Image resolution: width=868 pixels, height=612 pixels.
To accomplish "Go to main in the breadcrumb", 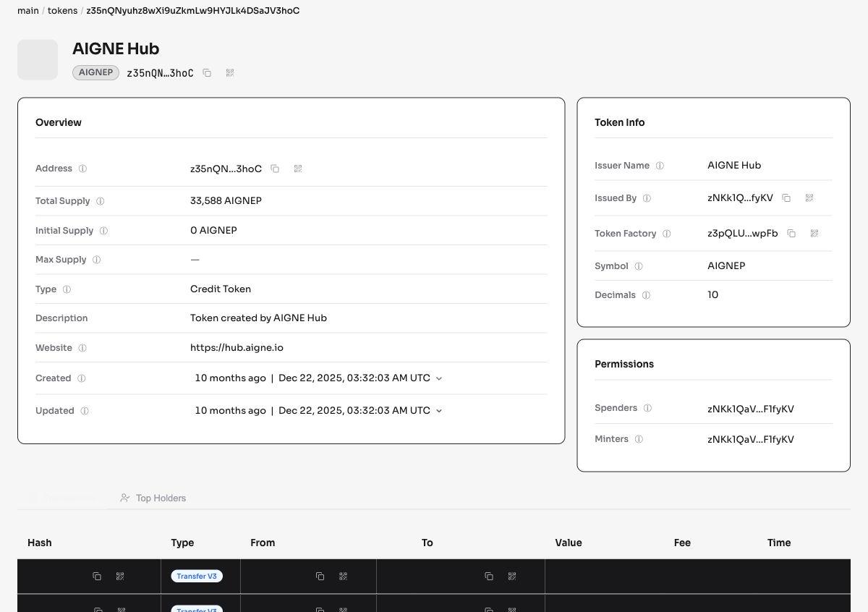I will tap(28, 11).
